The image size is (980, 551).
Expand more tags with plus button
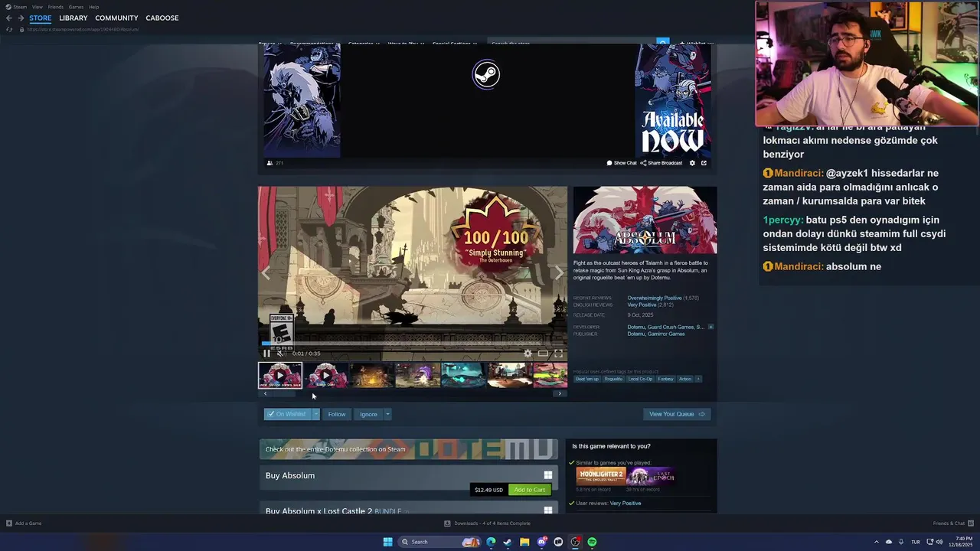[697, 379]
